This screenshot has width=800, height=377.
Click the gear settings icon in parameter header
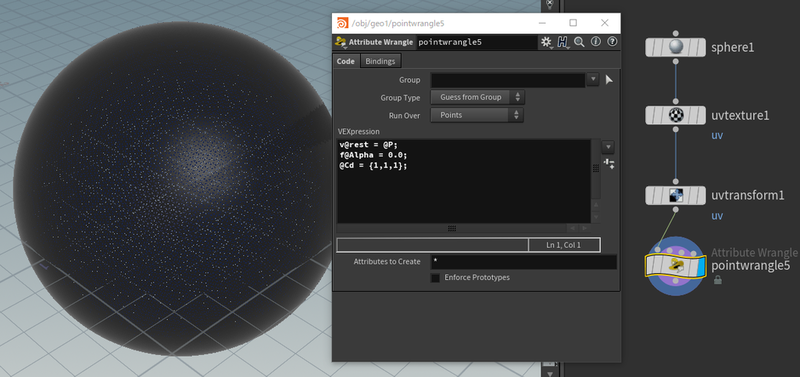tap(546, 42)
